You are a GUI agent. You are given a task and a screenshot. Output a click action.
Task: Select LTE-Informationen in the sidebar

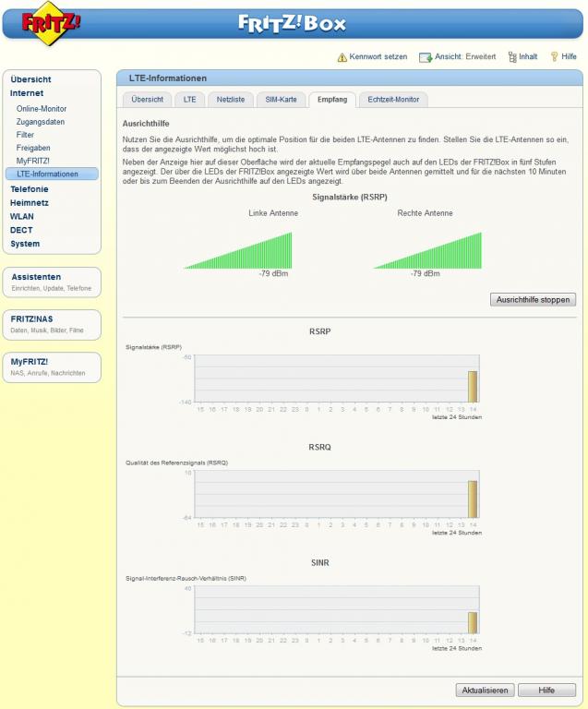tap(52, 174)
